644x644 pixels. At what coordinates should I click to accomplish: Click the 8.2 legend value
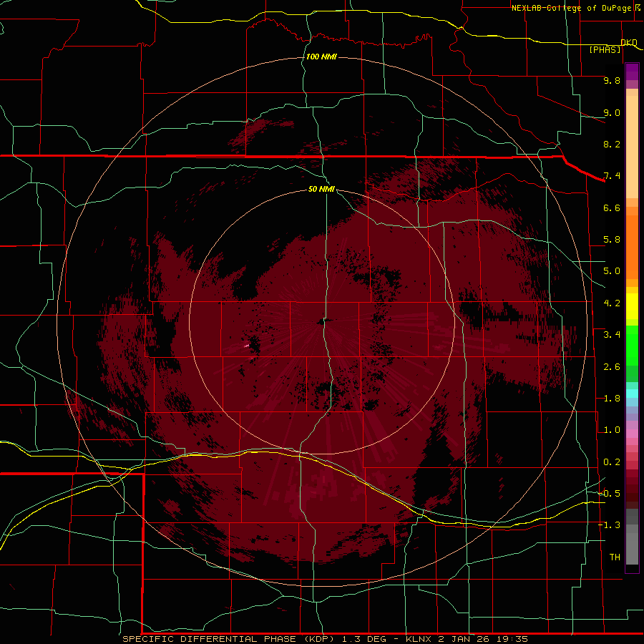[x=612, y=144]
